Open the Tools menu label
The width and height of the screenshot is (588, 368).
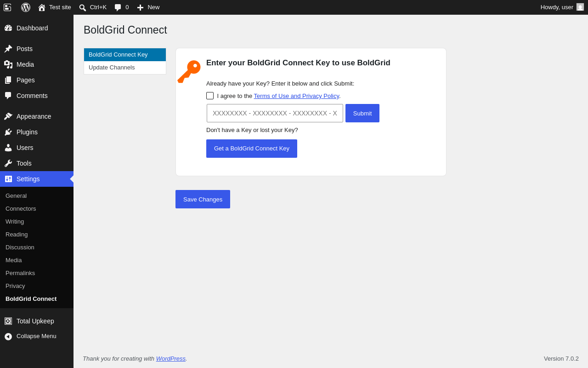click(x=24, y=163)
